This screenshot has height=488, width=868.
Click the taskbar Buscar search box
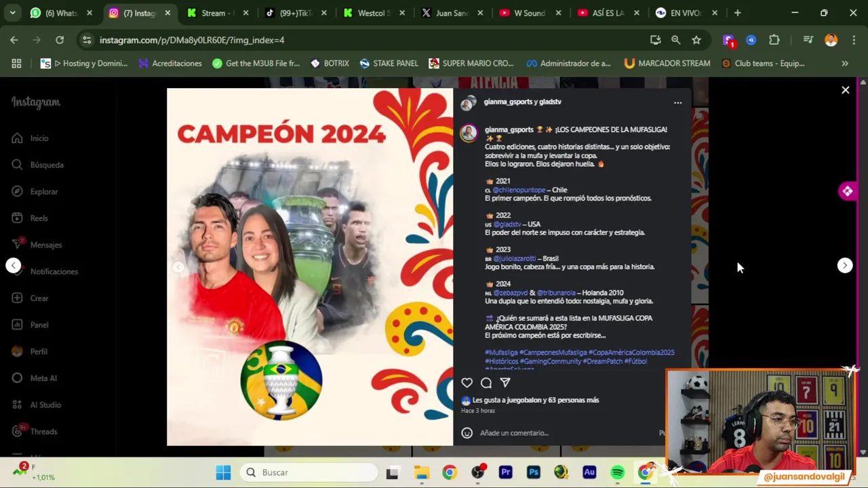pyautogui.click(x=309, y=472)
